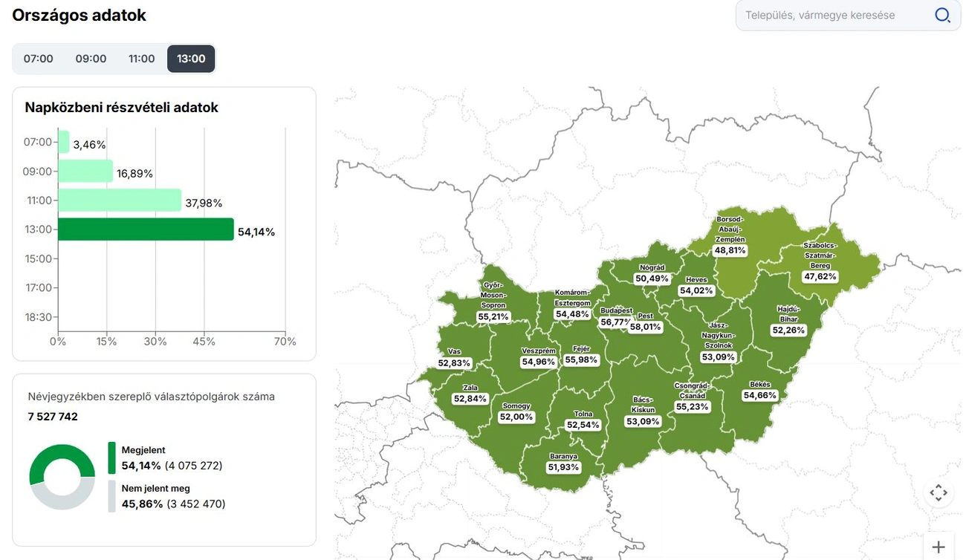Select Szabolcs-Szatmár-Bereg county region
The image size is (966, 560).
(x=820, y=261)
